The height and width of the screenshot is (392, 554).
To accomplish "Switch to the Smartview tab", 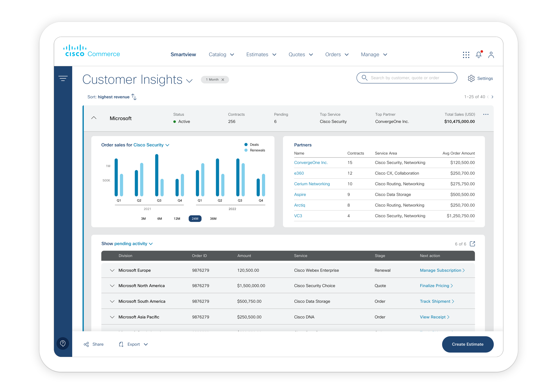I will coord(183,55).
